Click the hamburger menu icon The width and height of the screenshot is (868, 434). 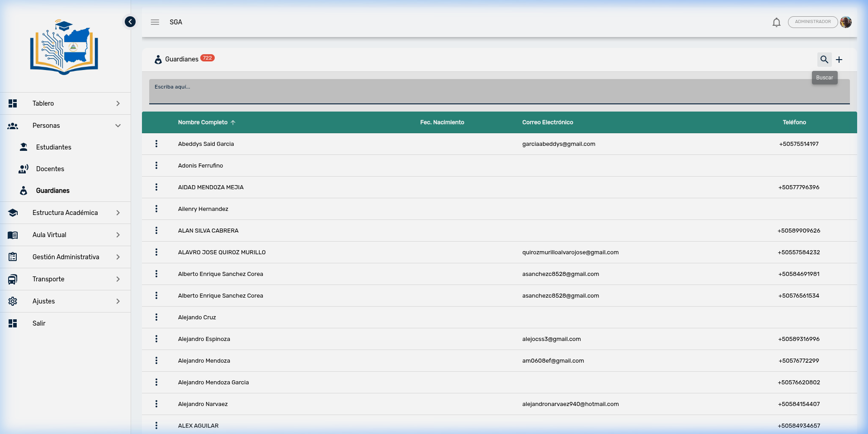click(155, 22)
